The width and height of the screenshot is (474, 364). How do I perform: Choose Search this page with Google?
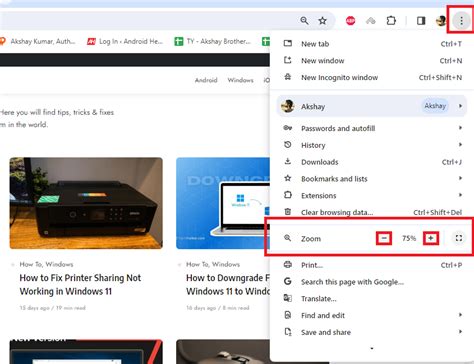[x=372, y=282]
